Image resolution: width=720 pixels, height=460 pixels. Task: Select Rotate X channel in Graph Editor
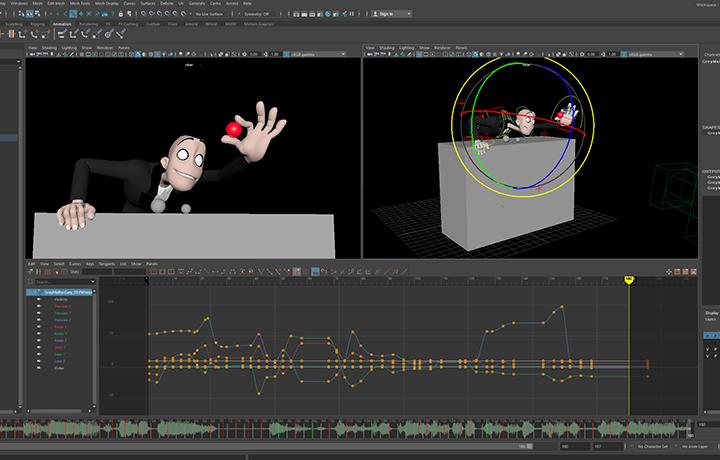point(60,326)
